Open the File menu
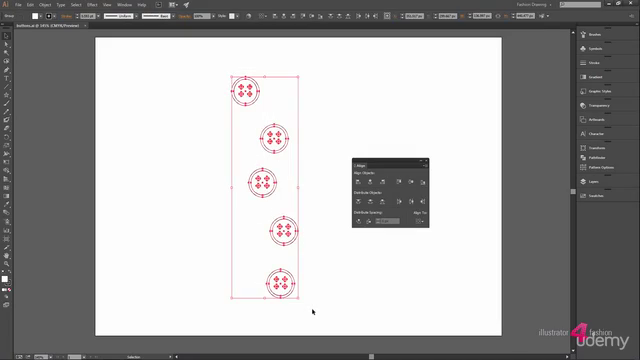 coord(18,5)
